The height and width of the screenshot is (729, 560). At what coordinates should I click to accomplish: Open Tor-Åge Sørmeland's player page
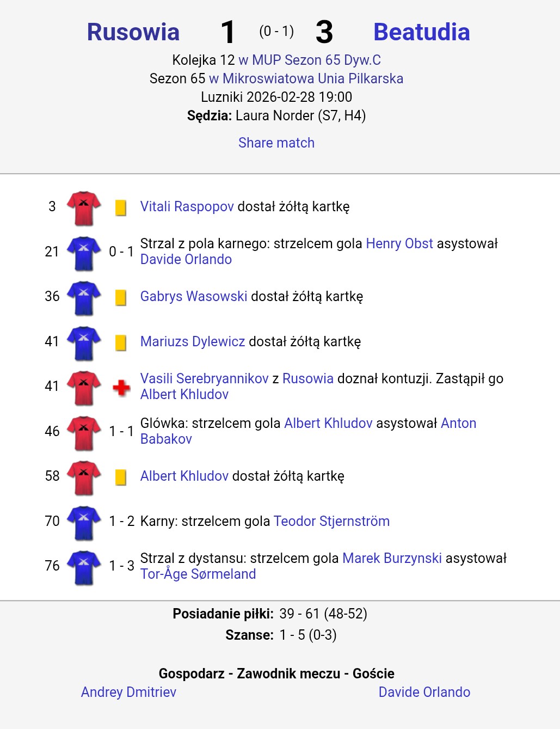click(x=198, y=574)
